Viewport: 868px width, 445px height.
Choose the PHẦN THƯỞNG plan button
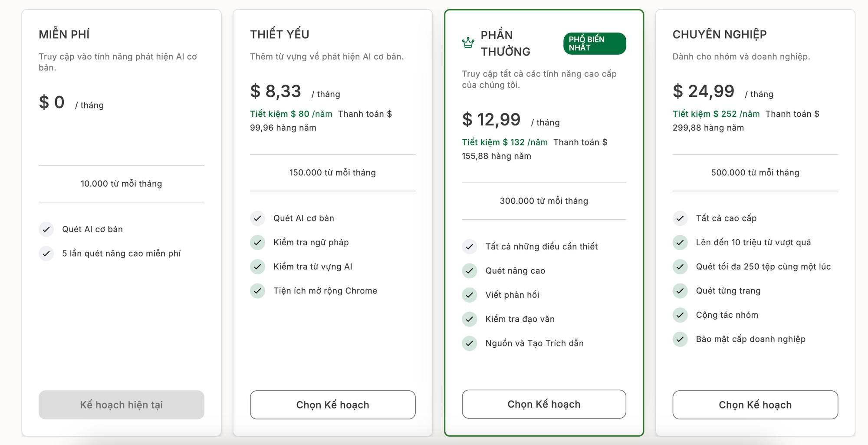click(x=544, y=404)
